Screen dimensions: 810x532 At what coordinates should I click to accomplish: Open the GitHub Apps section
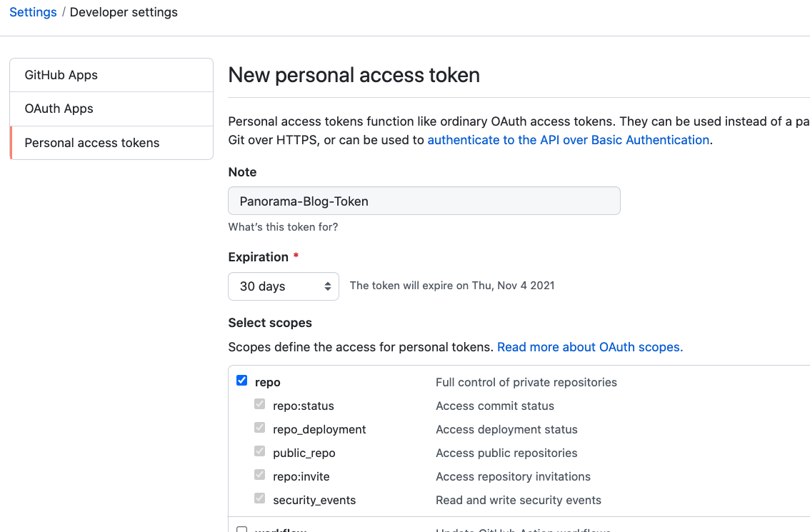[61, 75]
